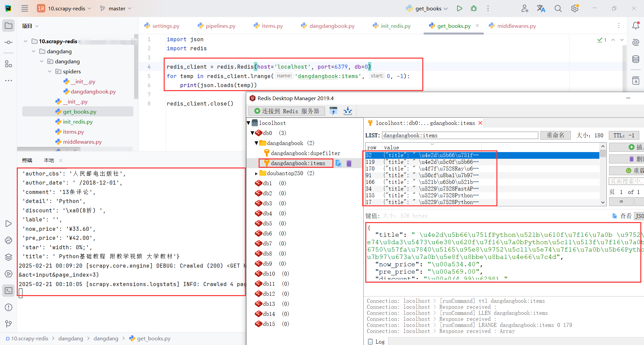644x345 pixels.
Task: Open items.py in the project tree
Action: [73, 132]
